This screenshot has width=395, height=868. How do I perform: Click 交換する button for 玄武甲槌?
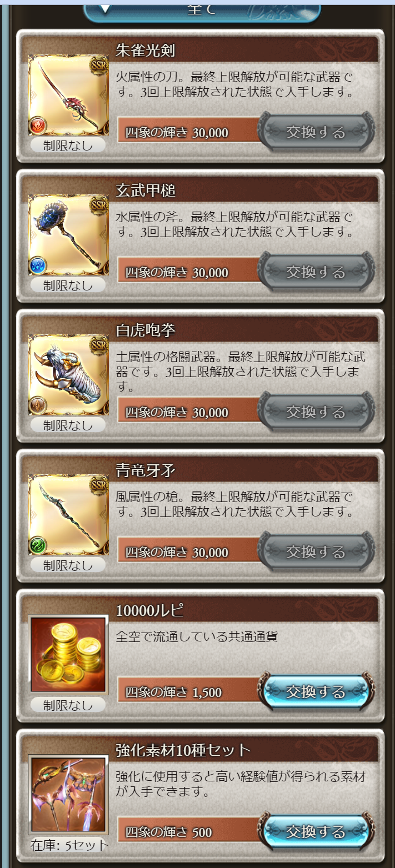(316, 272)
